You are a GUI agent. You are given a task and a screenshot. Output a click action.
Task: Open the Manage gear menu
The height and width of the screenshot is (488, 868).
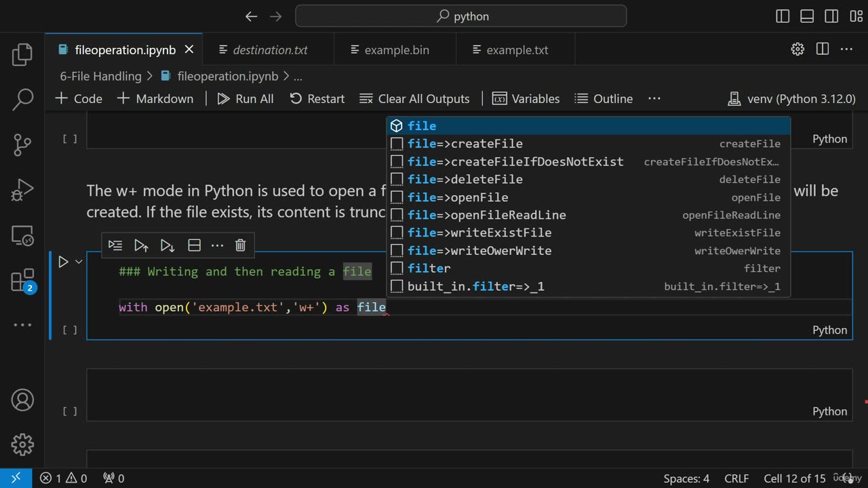tap(22, 445)
